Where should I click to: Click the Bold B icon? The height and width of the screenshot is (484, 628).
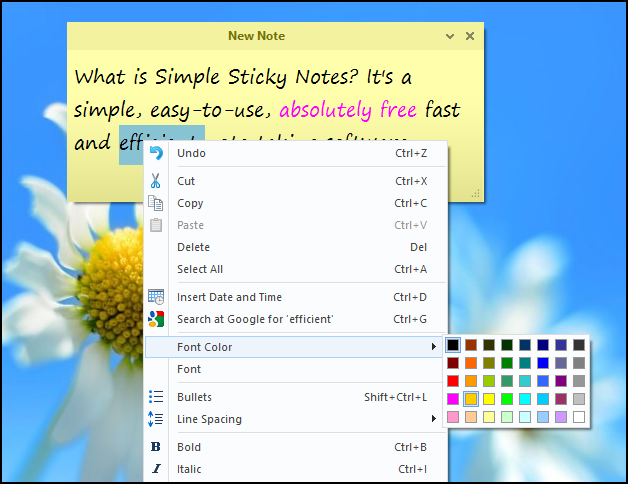[155, 447]
